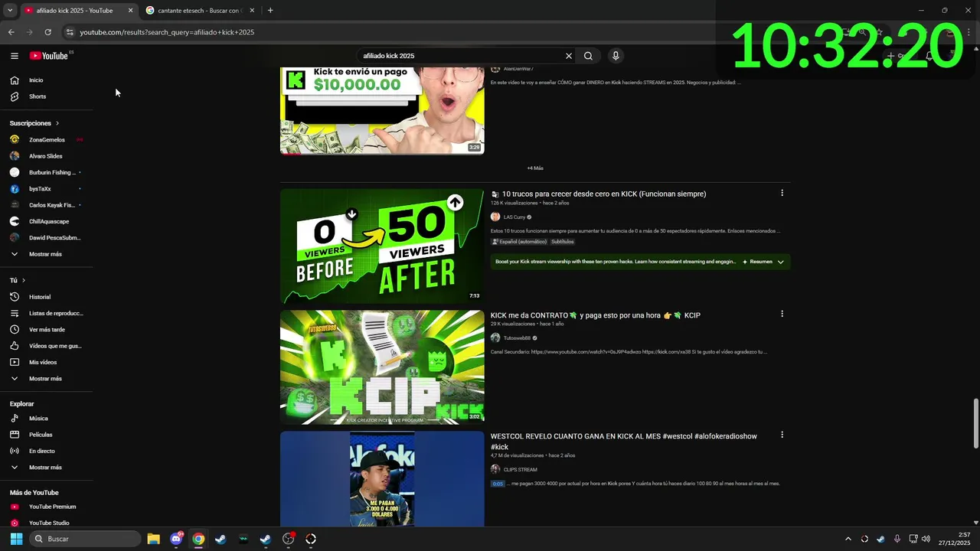
Task: Open more options for KICK CONTRATO video
Action: pyautogui.click(x=782, y=314)
